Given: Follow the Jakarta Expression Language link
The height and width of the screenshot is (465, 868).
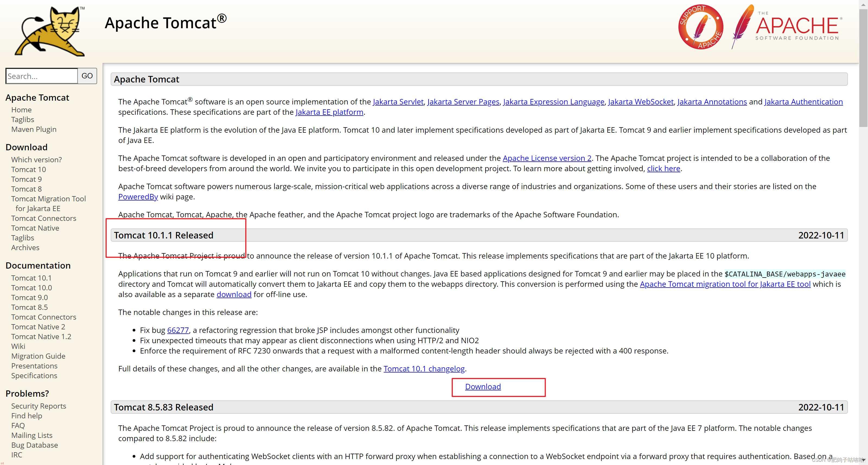Looking at the screenshot, I should 554,102.
